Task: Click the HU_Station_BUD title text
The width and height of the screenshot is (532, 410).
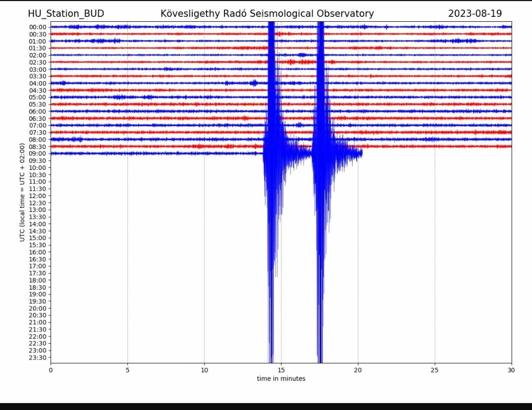Action: [66, 13]
